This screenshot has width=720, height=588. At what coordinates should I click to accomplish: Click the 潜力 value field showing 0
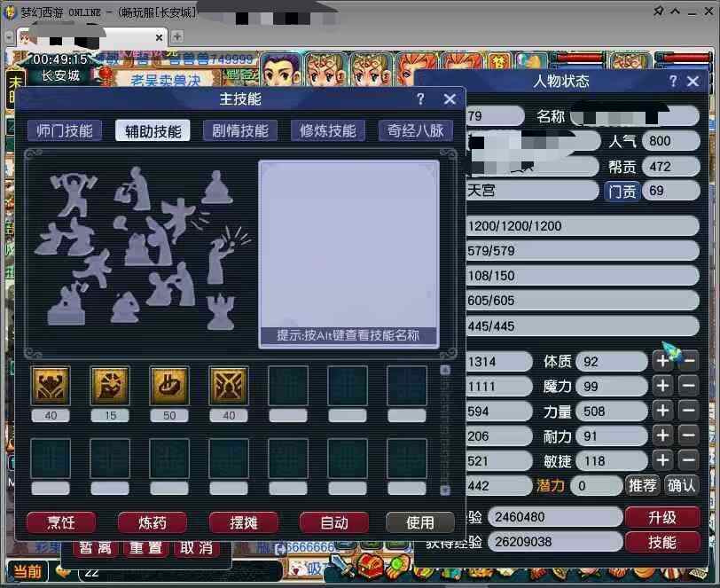click(x=596, y=485)
